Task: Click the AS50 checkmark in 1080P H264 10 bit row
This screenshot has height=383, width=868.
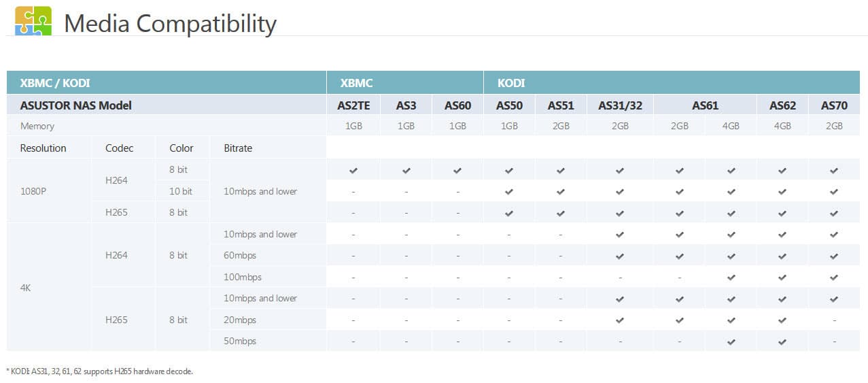Action: [509, 192]
